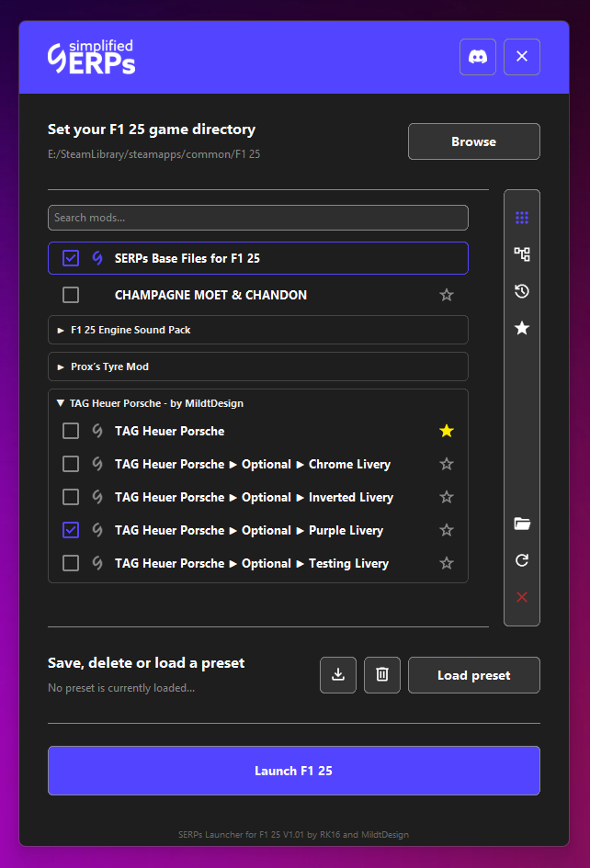The image size is (590, 868).
Task: Enable Inverted Livery checkbox
Action: click(x=71, y=497)
